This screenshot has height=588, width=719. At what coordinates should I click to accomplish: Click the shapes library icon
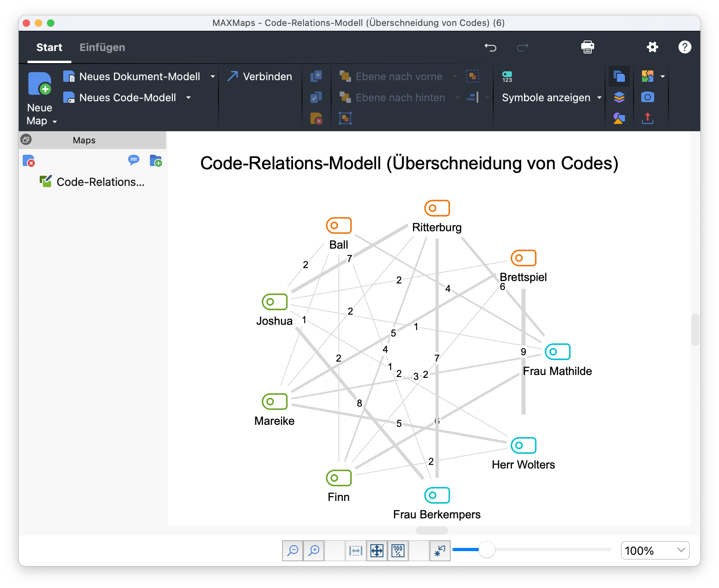(619, 118)
